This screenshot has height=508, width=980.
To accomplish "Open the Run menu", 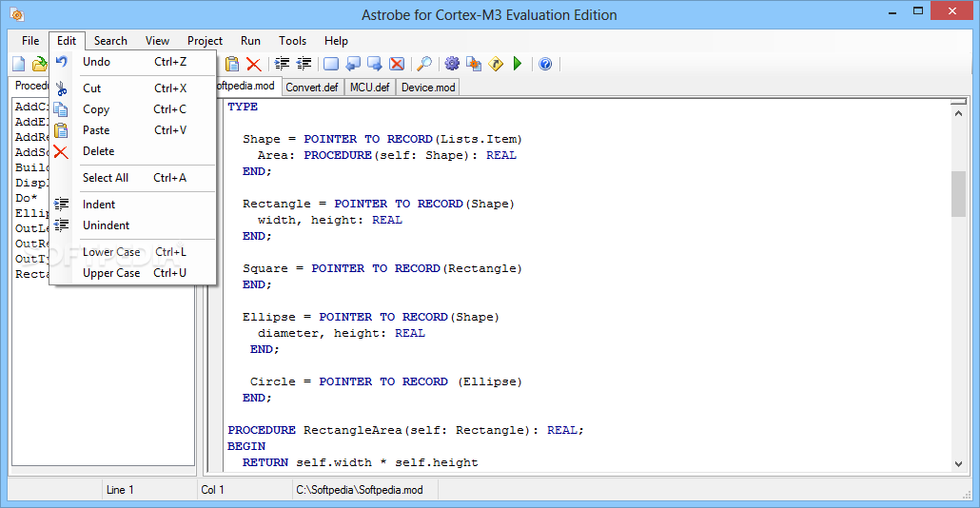I will point(250,41).
